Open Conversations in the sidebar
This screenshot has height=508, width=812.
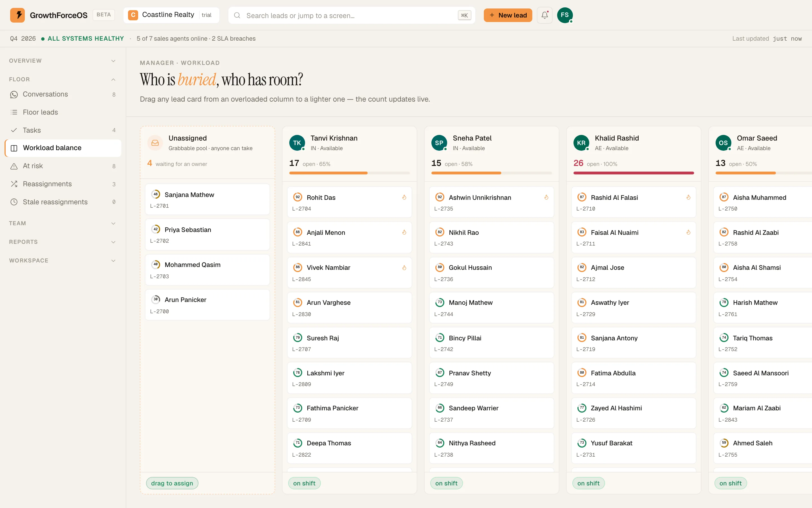tap(62, 95)
